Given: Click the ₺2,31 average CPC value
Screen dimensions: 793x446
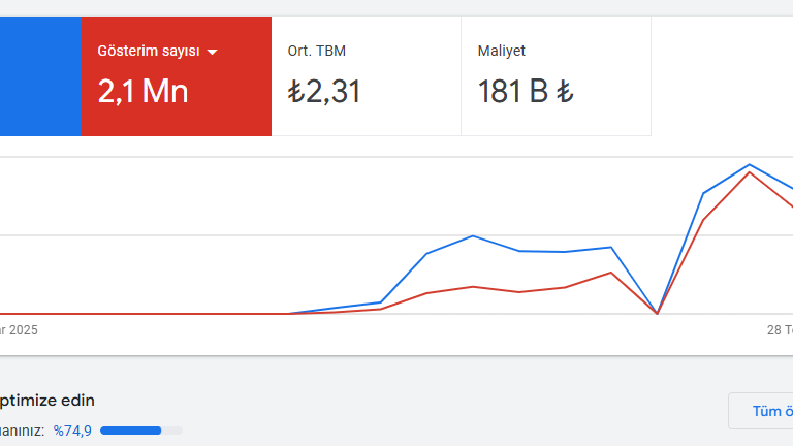Looking at the screenshot, I should (x=324, y=92).
